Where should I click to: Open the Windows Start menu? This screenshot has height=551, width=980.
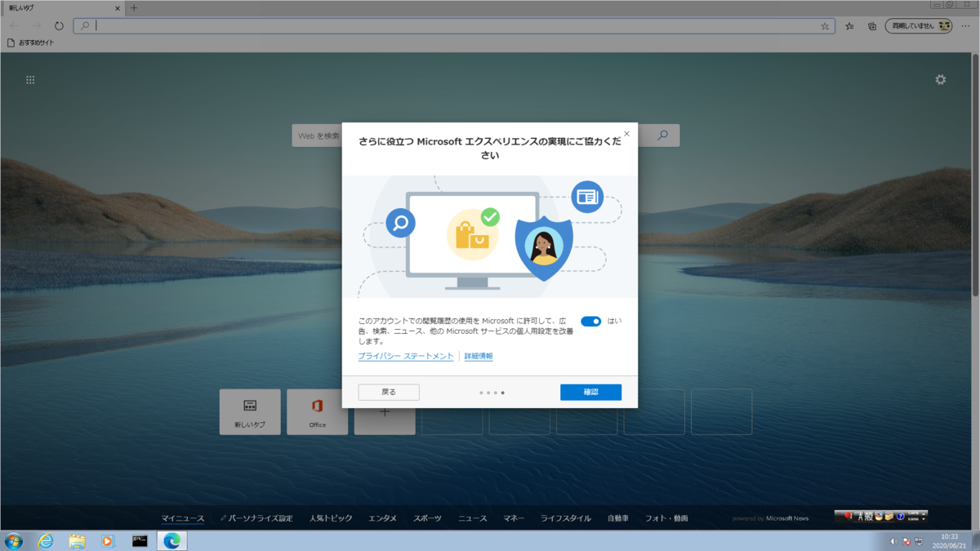point(13,540)
